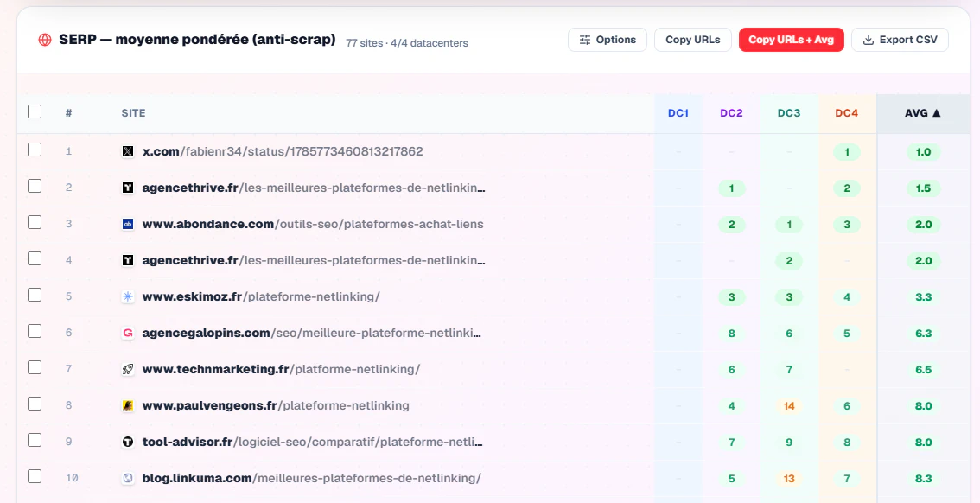
Task: Tick the www.eskimoz.fr row checkbox
Action: (x=35, y=295)
